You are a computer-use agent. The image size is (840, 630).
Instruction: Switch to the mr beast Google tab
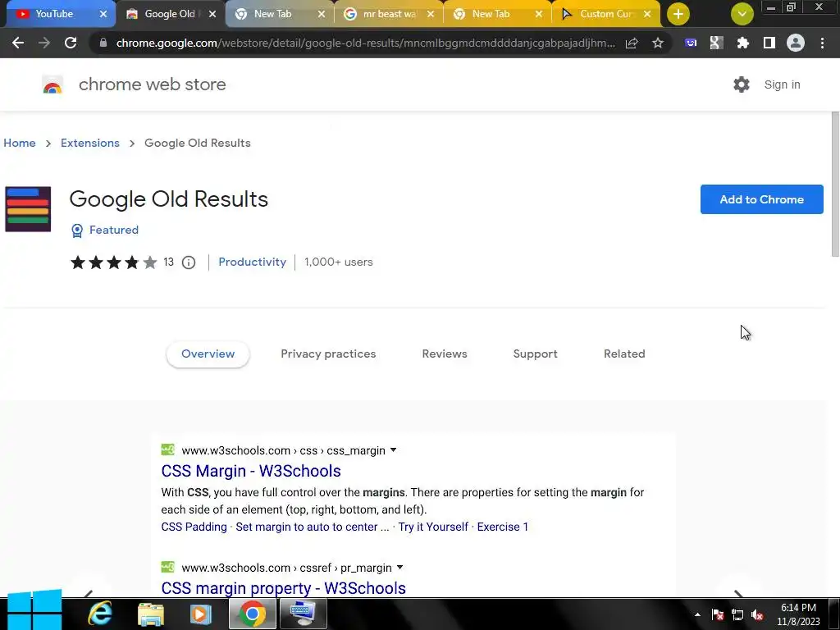point(387,14)
